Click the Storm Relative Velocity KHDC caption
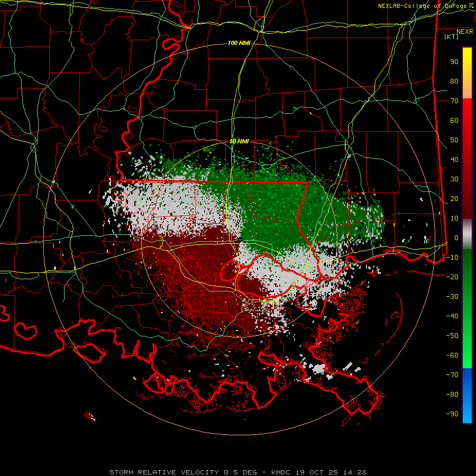Screen dimensions: 476x476 tap(238, 472)
